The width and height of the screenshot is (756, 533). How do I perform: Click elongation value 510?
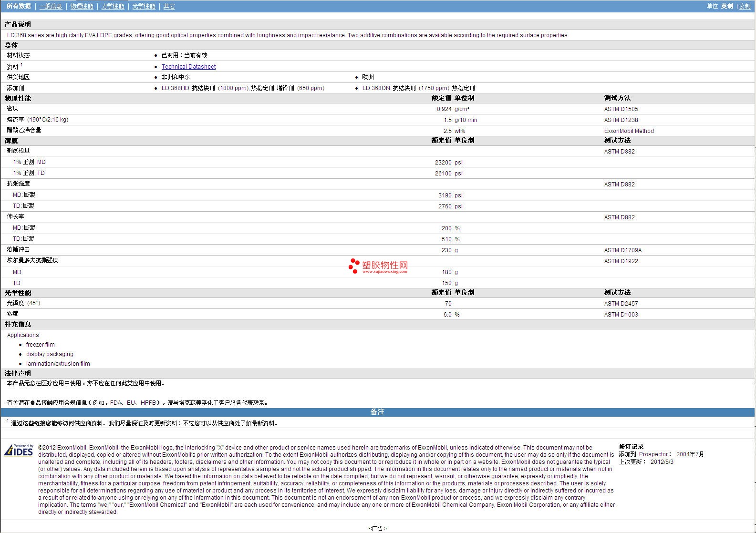[446, 239]
